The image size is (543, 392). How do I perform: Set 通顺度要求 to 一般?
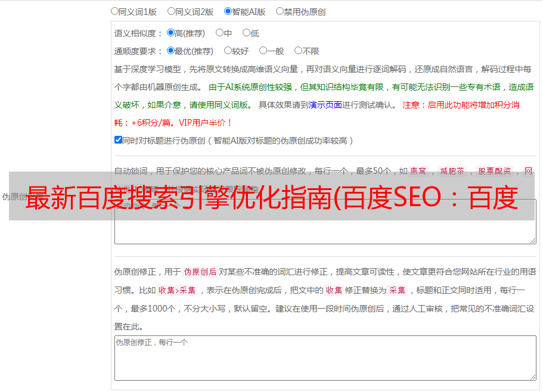click(x=263, y=51)
